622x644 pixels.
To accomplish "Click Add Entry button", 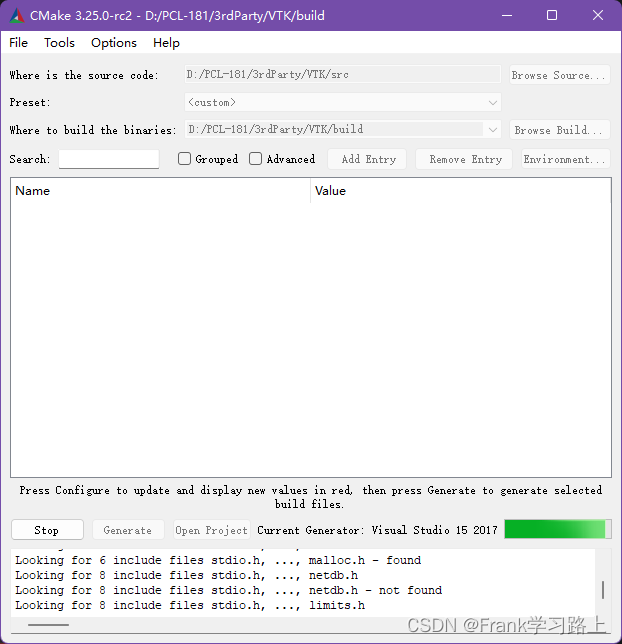I will (x=367, y=159).
